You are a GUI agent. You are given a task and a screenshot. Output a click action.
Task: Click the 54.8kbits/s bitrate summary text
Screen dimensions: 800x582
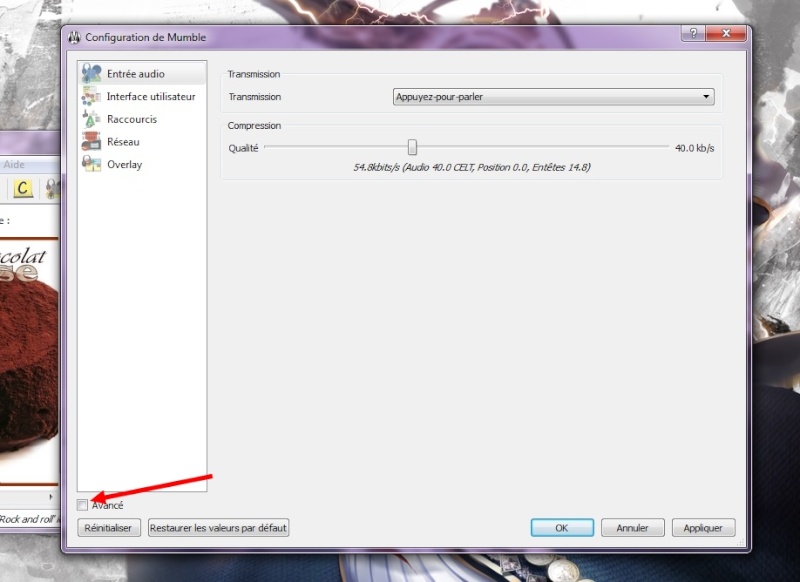pyautogui.click(x=472, y=167)
